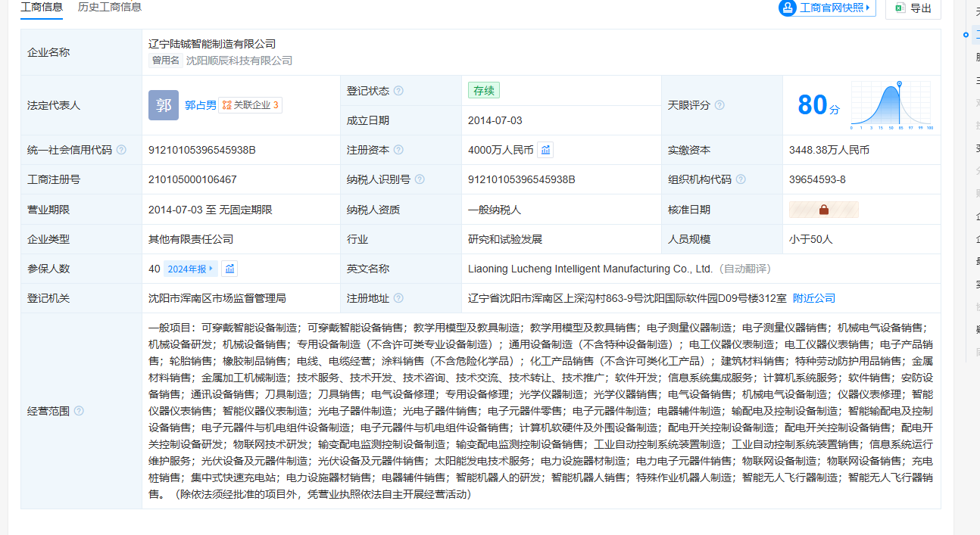This screenshot has height=535, width=980.
Task: Click the 导出 export button
Action: (913, 8)
